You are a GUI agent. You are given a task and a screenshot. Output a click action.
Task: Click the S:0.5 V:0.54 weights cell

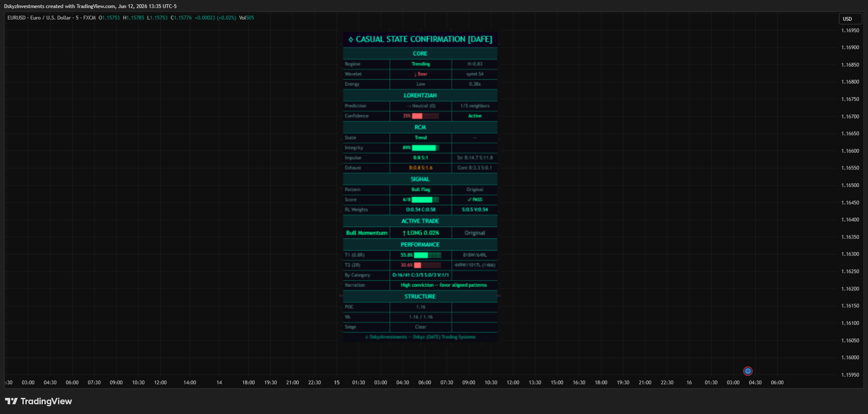[475, 210]
